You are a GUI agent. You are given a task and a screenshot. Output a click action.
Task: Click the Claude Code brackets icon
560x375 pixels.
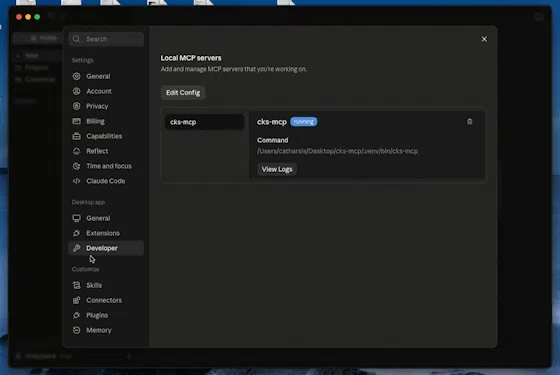point(76,181)
